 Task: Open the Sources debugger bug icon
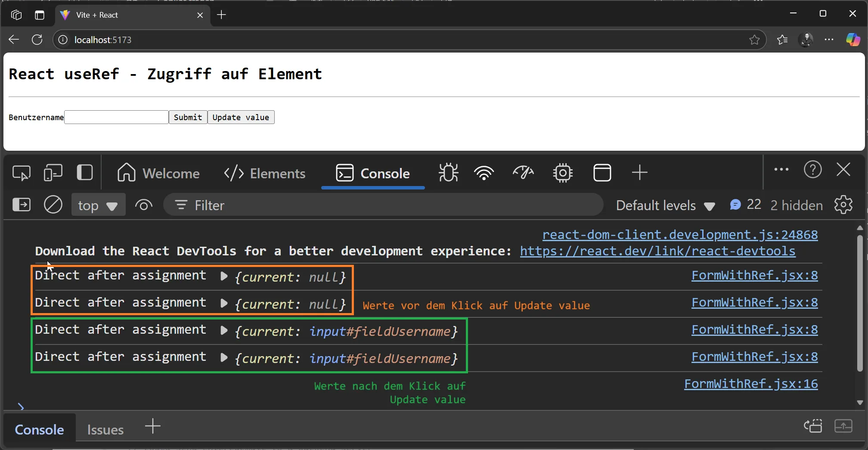[448, 173]
